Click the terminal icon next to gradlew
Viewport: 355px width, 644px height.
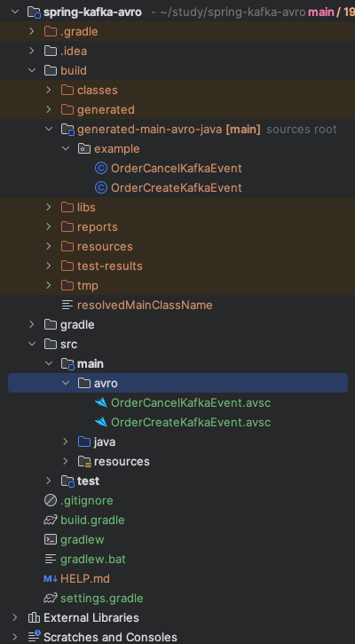(x=50, y=540)
